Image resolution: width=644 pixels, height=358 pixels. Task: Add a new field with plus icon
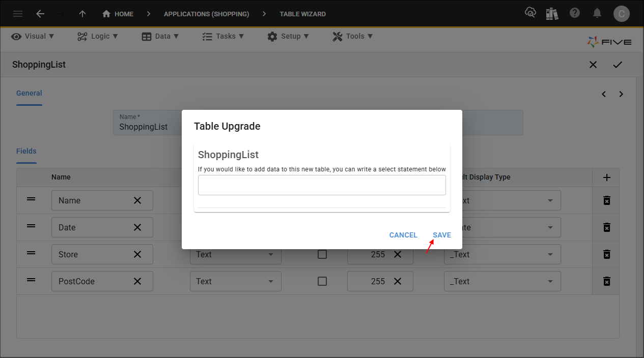click(606, 177)
